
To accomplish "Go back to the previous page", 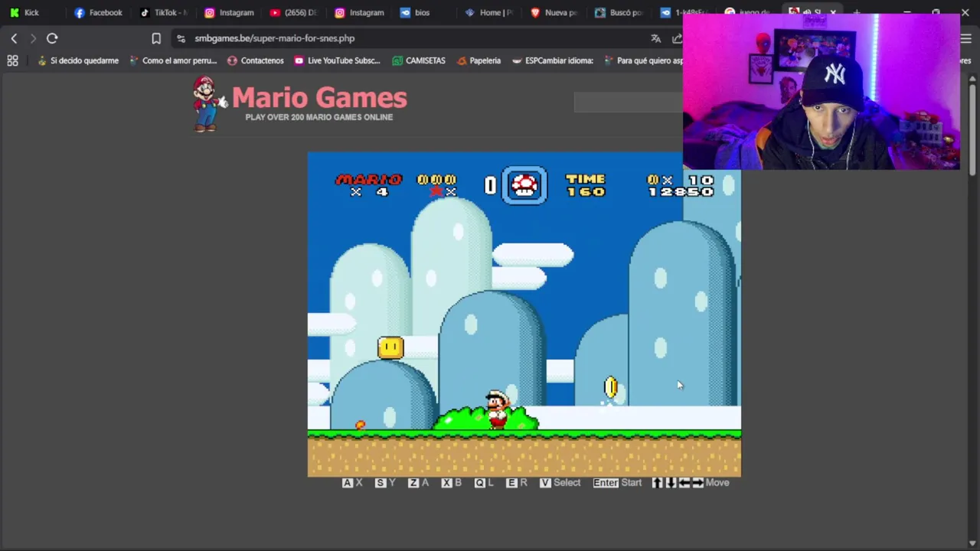I will 14,38.
